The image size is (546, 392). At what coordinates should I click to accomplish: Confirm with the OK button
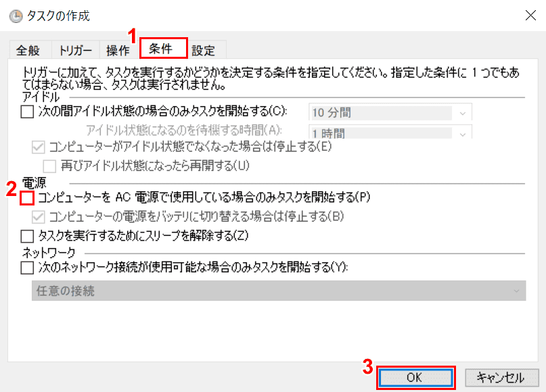point(415,377)
